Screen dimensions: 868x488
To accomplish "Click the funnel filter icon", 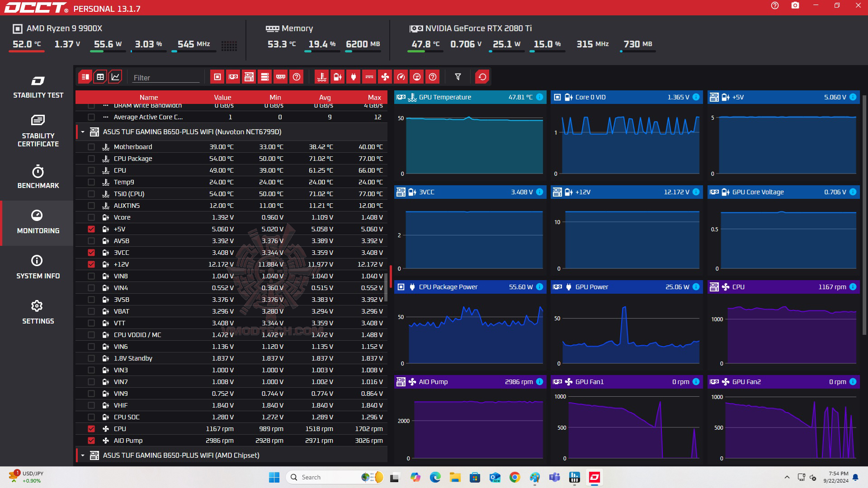I will (x=458, y=77).
